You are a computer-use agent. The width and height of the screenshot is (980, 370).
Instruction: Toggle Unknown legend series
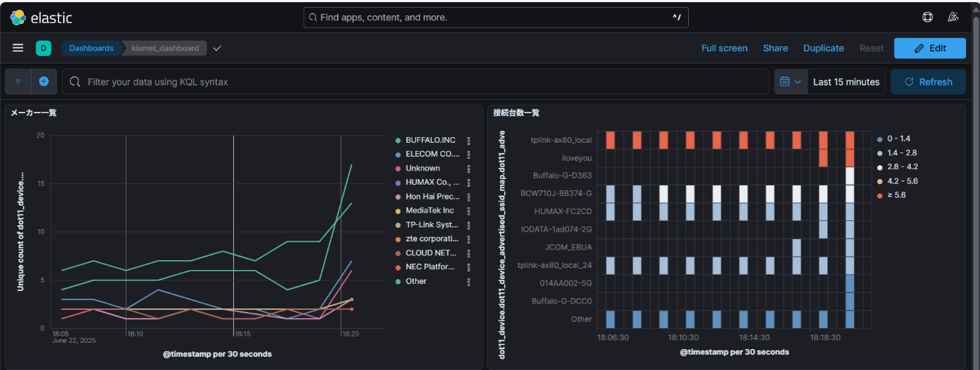coord(423,168)
